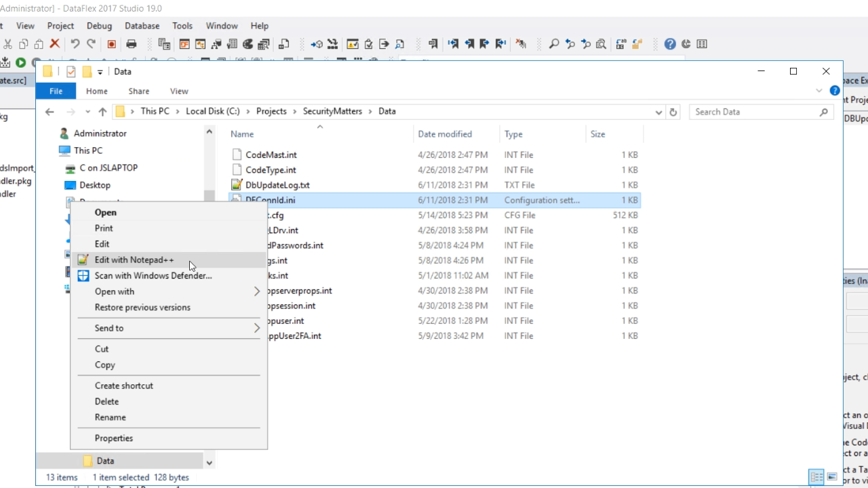The width and height of the screenshot is (868, 488).
Task: Expand the Explorer ribbon chevron
Action: coord(819,91)
